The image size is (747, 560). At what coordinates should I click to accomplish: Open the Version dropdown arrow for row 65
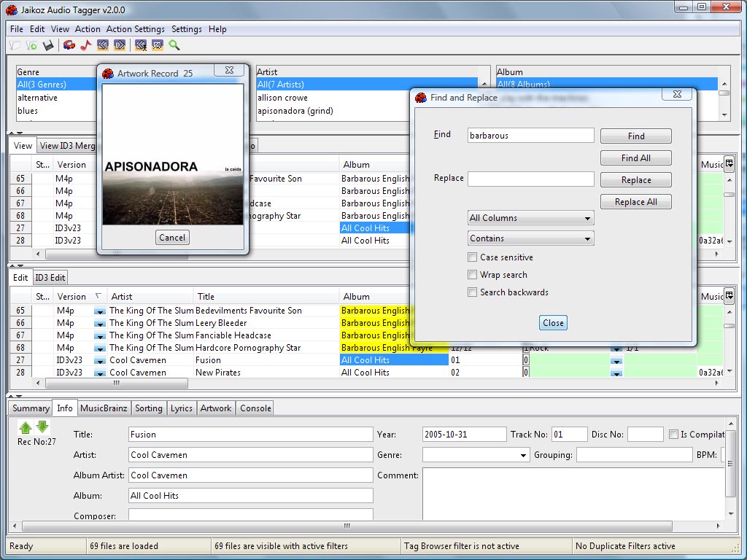tap(99, 311)
